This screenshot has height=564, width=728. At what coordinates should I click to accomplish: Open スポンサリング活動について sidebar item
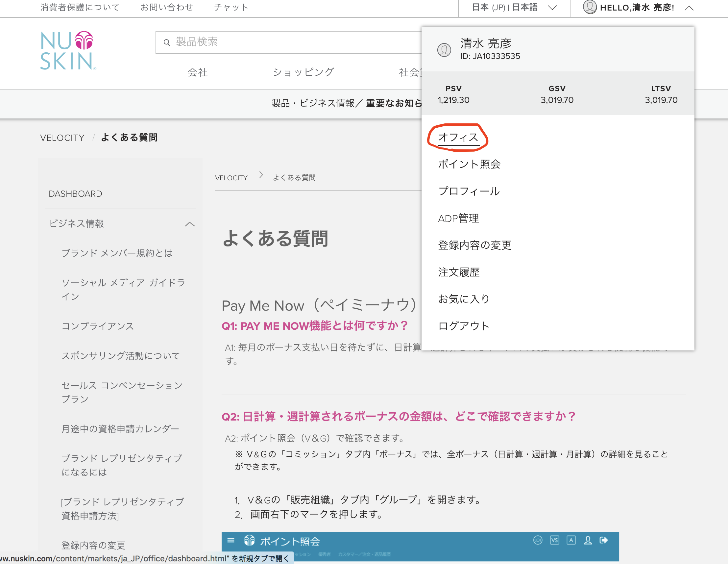pos(121,356)
